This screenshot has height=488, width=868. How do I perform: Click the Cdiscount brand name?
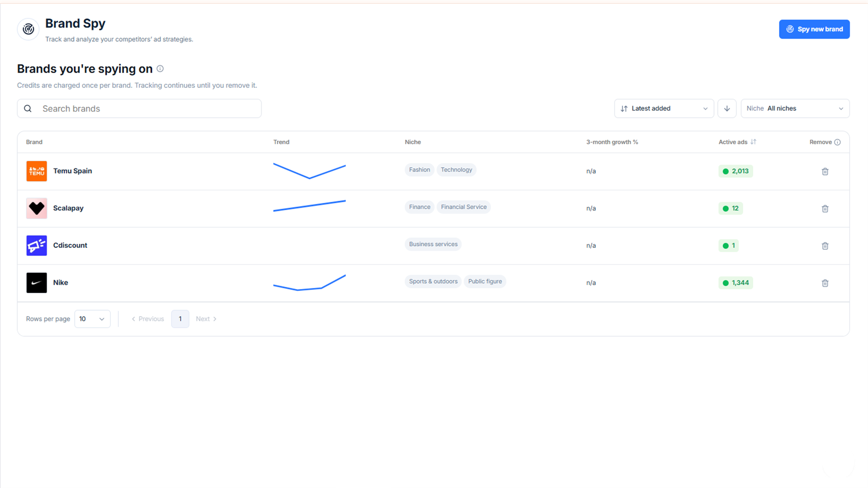70,245
